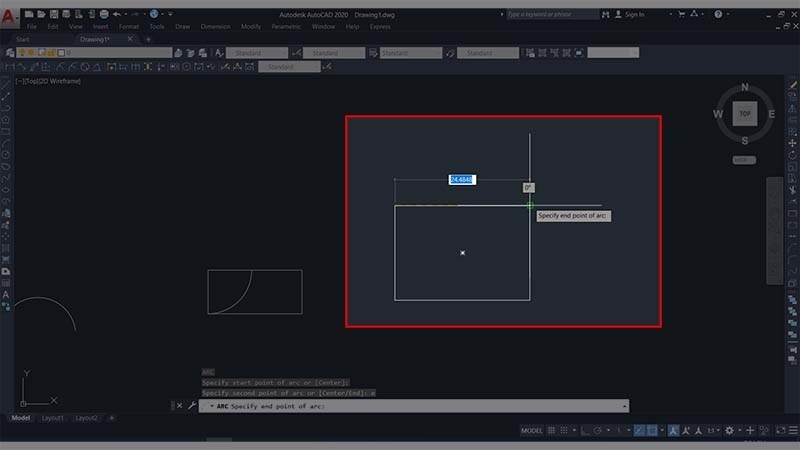Click the TOP face of the ViewCube
The image size is (800, 450).
(745, 114)
